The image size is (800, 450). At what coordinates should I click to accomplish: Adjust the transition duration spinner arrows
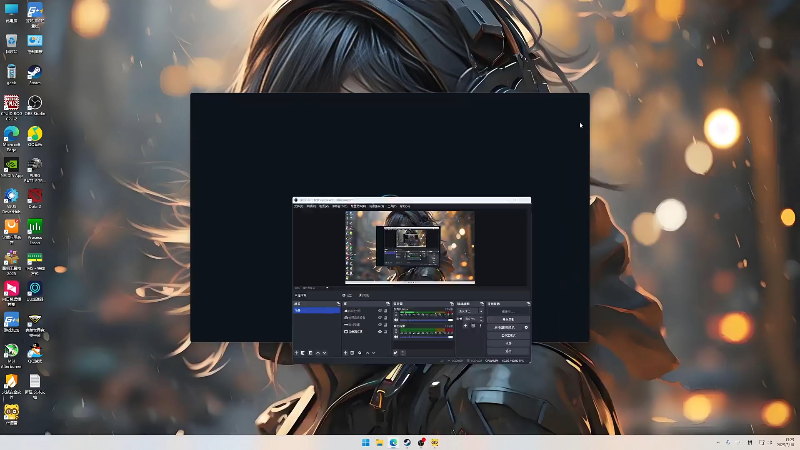pyautogui.click(x=481, y=319)
